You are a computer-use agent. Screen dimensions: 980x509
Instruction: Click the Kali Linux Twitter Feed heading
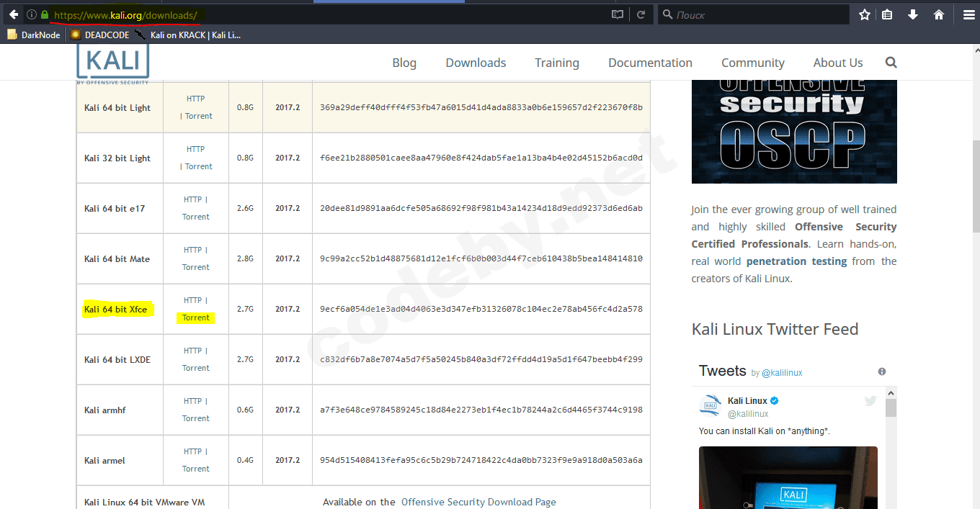click(x=775, y=329)
